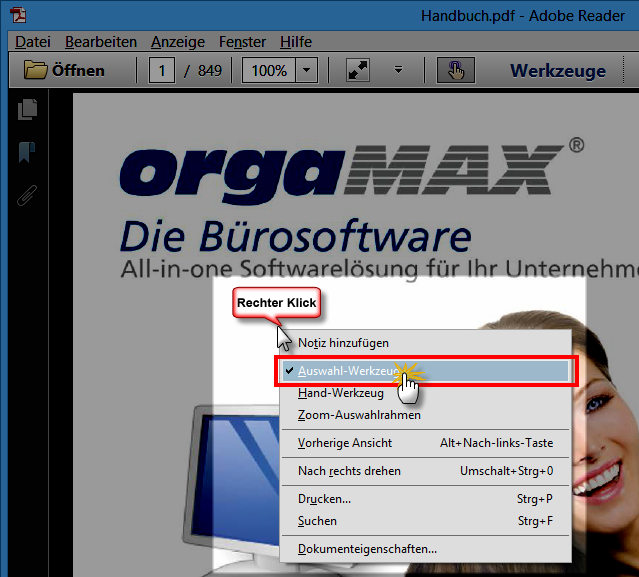Toggle the touch mode hand icon
The width and height of the screenshot is (639, 577).
[456, 70]
